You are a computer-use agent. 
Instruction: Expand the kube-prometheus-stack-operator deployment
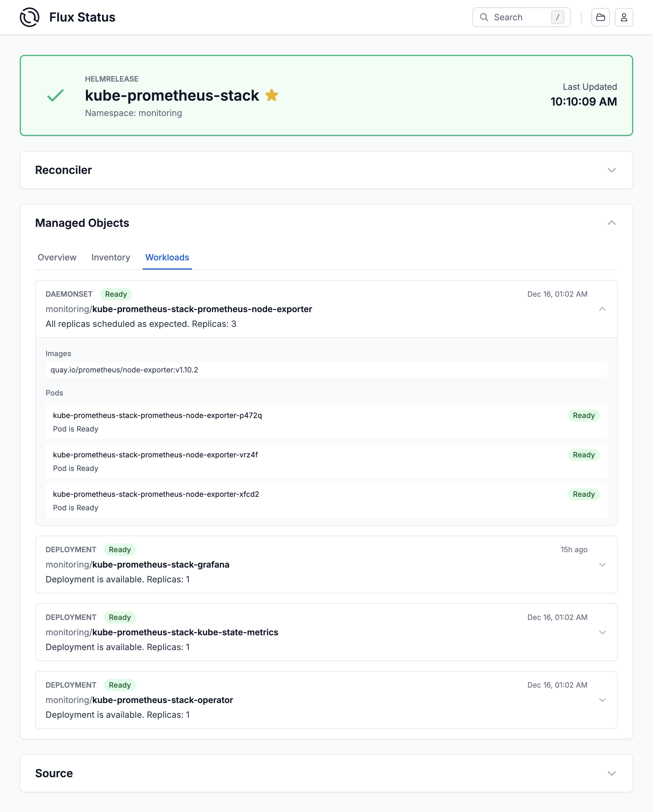coord(603,700)
